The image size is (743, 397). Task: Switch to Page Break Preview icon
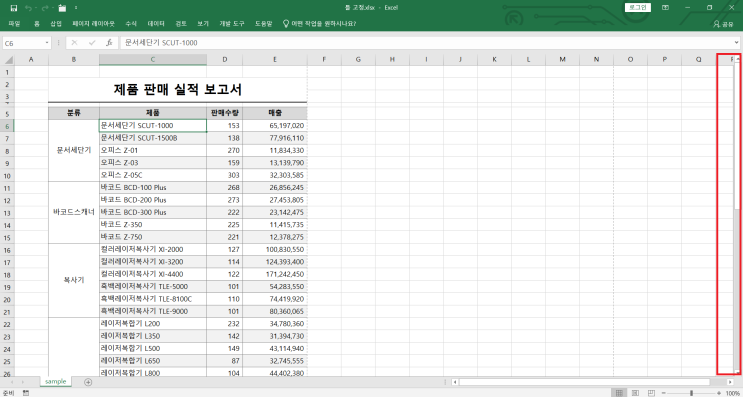[652, 393]
